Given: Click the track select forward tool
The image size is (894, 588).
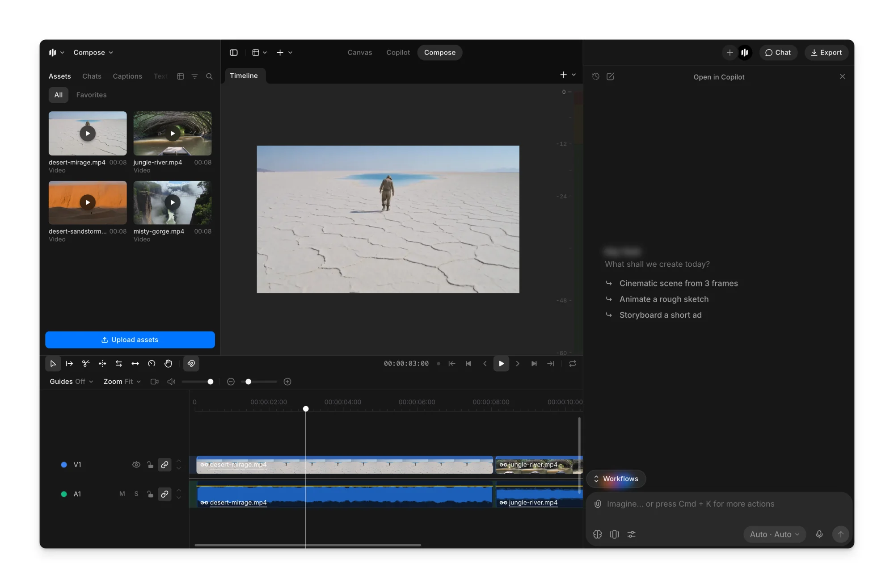Looking at the screenshot, I should [69, 364].
